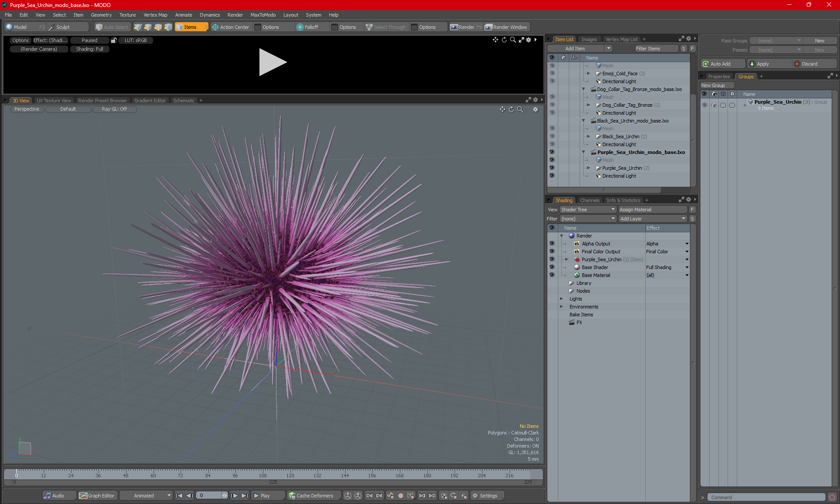The width and height of the screenshot is (840, 504).
Task: Toggle lock icon next to Paused
Action: pos(114,40)
